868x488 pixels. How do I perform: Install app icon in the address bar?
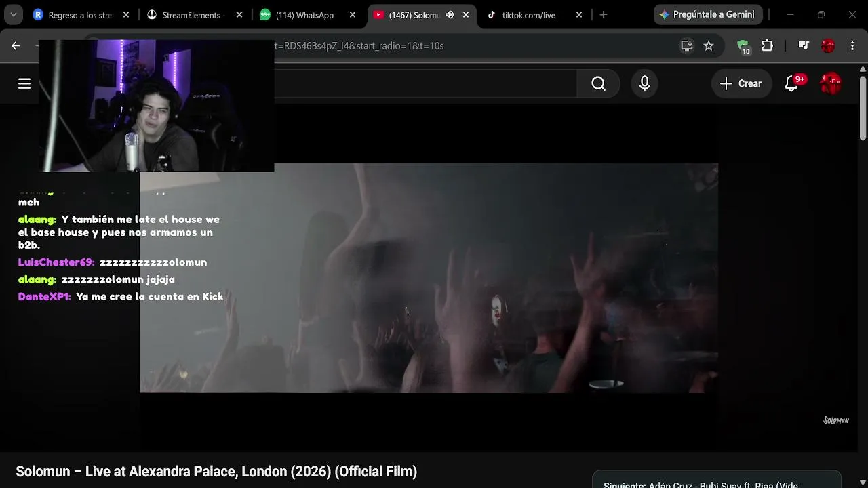click(687, 45)
